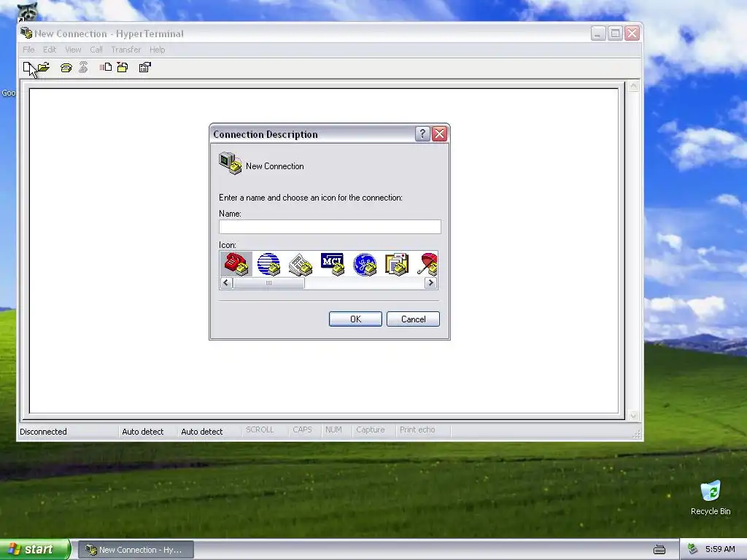Click the New Connection taskbar button
The image size is (747, 560).
(136, 550)
